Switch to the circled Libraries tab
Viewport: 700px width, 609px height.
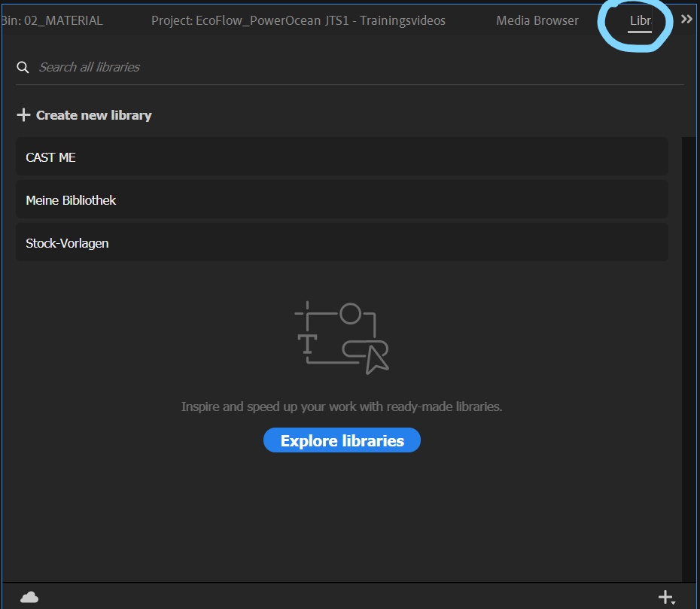click(638, 20)
